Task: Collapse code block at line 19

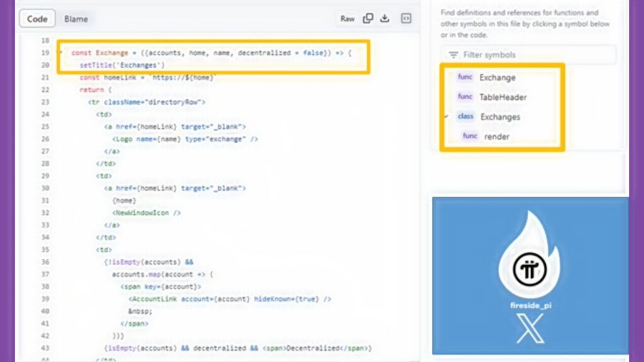Action: tap(61, 53)
